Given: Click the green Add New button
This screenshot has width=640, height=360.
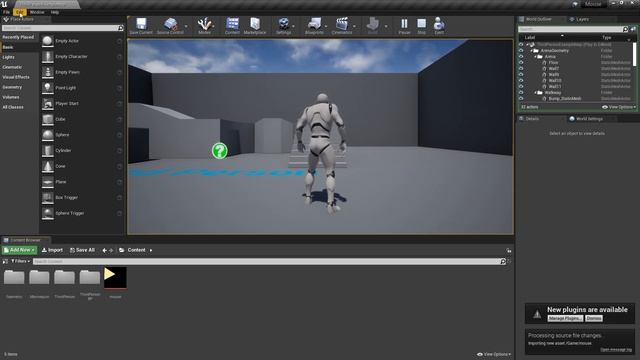Looking at the screenshot, I should (19, 250).
